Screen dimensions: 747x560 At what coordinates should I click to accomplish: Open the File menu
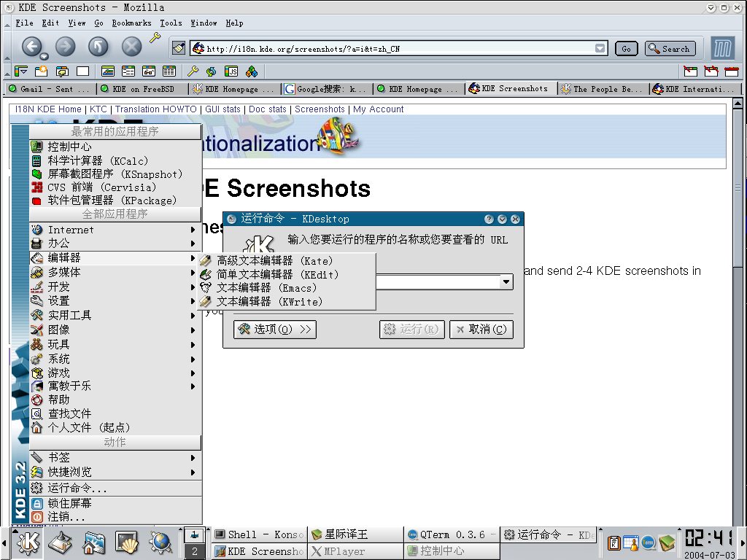pyautogui.click(x=24, y=23)
